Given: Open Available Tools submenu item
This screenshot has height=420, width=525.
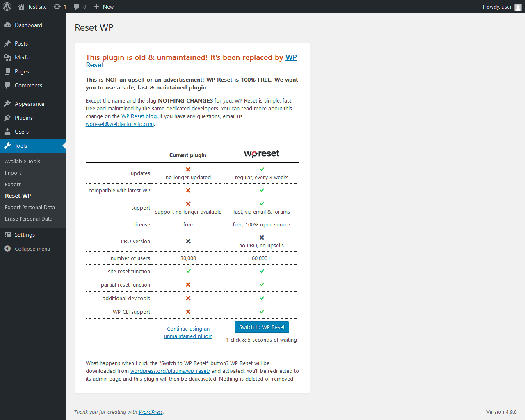Looking at the screenshot, I should click(23, 161).
